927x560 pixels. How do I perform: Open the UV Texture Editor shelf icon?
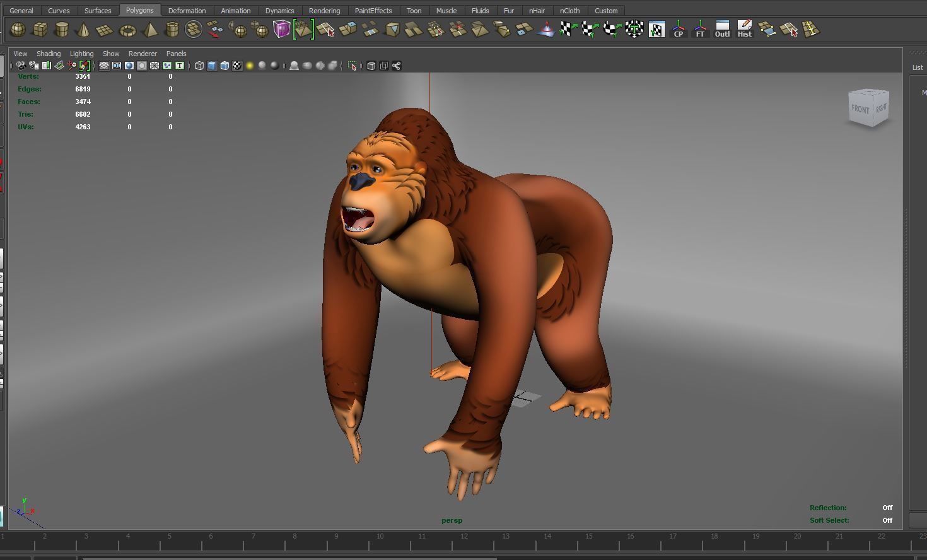point(656,29)
